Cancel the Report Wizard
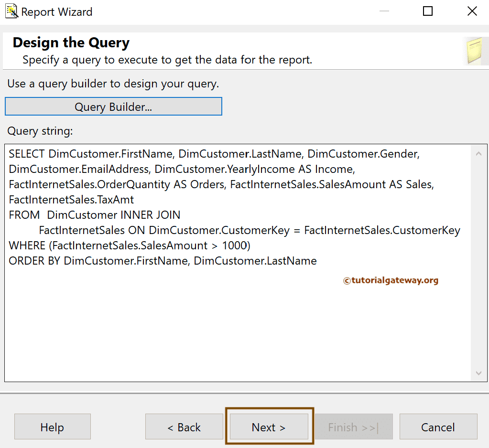Screen dimensions: 489x448 tap(438, 427)
